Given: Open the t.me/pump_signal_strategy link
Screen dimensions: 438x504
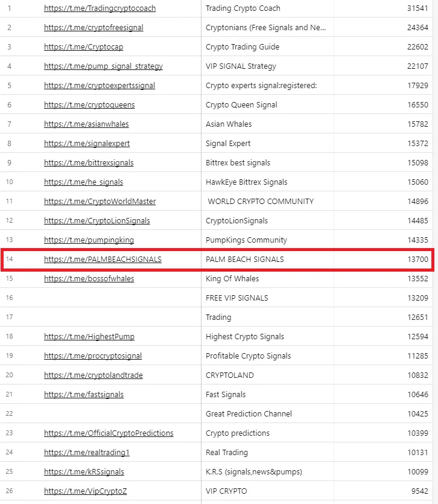Looking at the screenshot, I should 103,66.
